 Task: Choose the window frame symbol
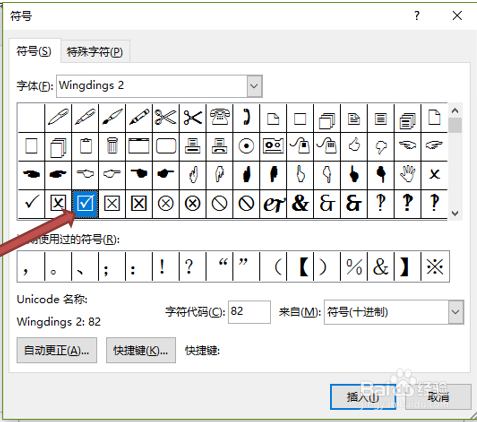[139, 146]
